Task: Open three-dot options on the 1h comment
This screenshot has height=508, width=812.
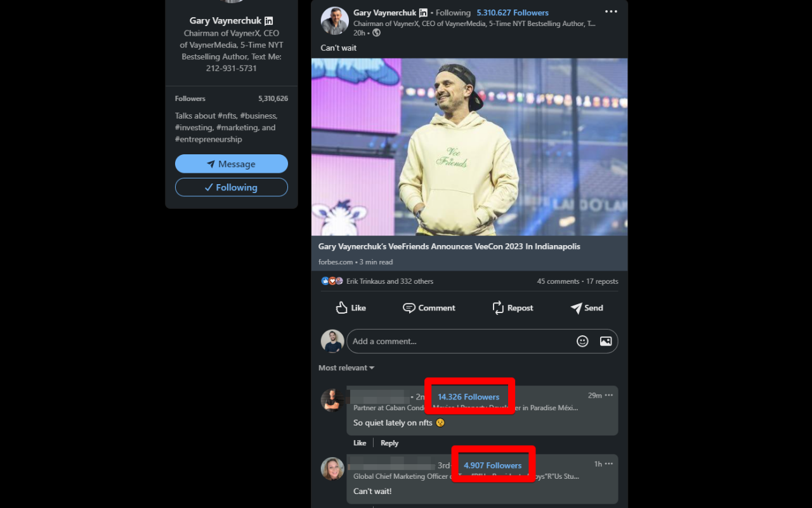Action: (609, 464)
